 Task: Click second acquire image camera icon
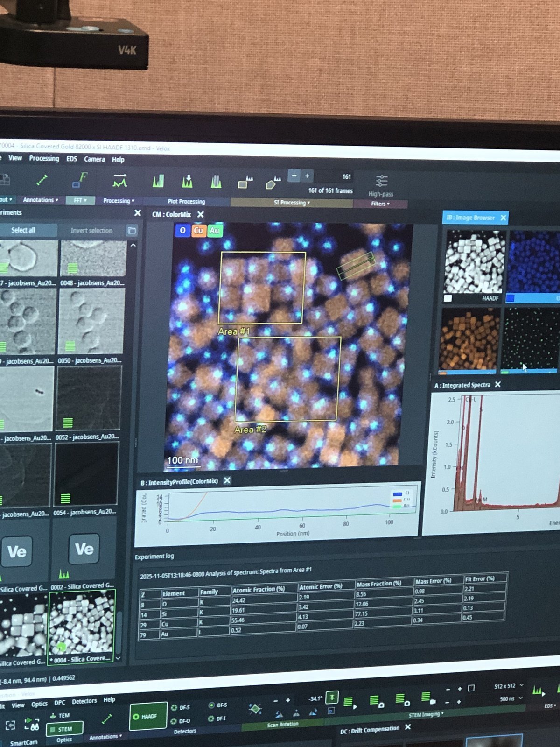[402, 699]
